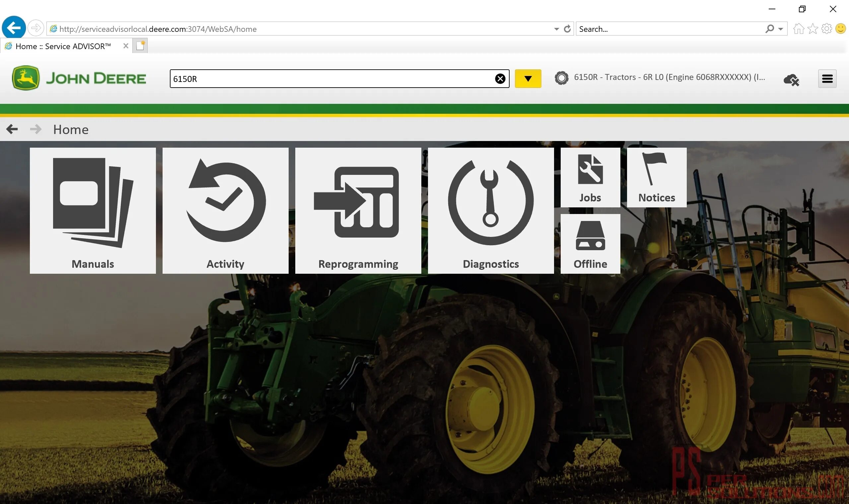Launch the Reprogramming tile
849x504 pixels.
pos(358,211)
